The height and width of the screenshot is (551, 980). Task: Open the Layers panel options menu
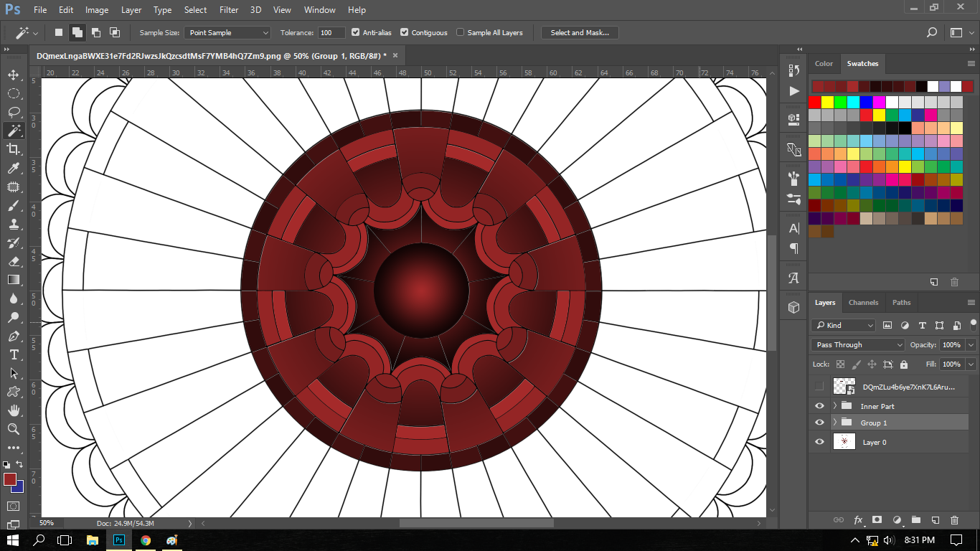[971, 303]
